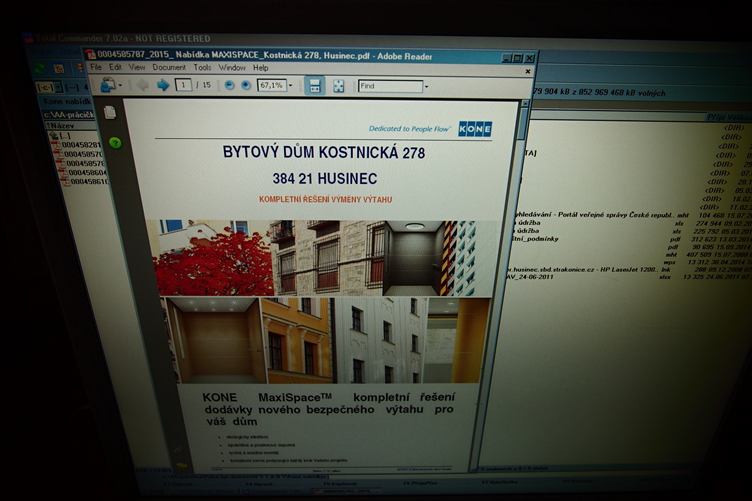Open the Document menu
Screen dimensions: 752x501
(x=169, y=67)
